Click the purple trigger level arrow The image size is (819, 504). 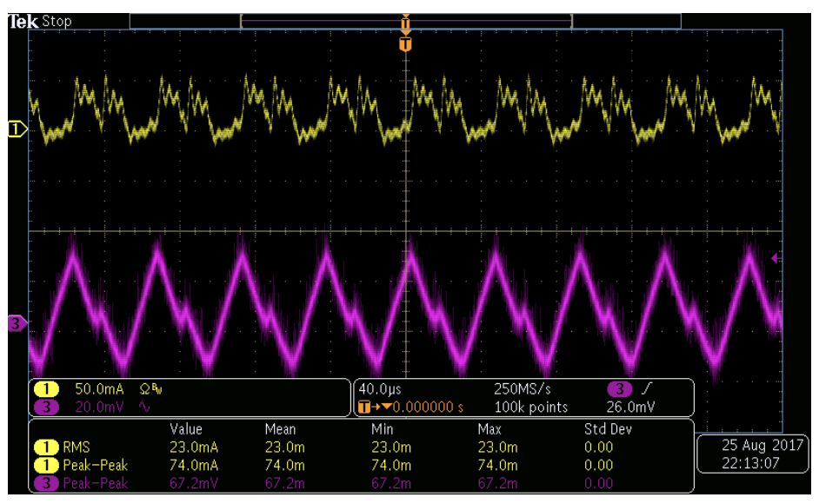(776, 258)
